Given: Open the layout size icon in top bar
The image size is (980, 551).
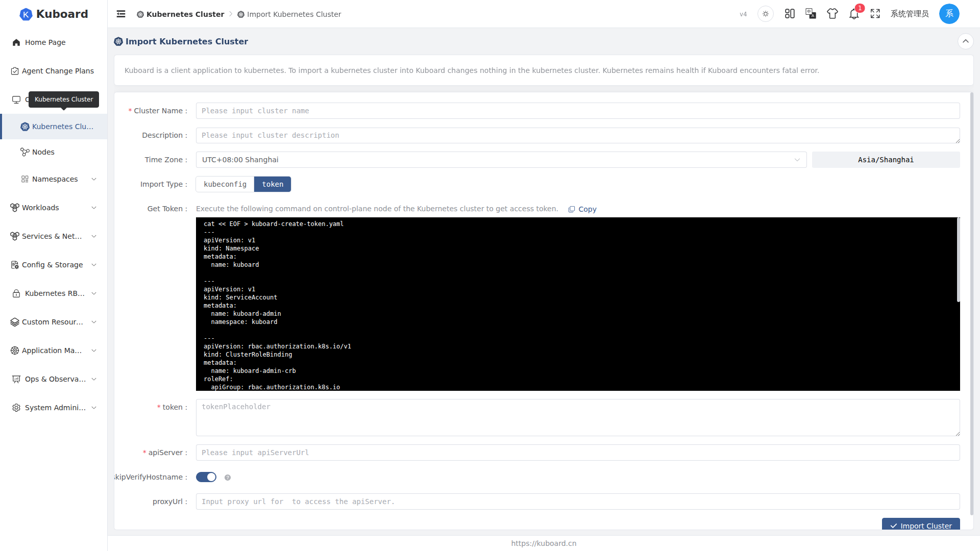Looking at the screenshot, I should pos(790,14).
